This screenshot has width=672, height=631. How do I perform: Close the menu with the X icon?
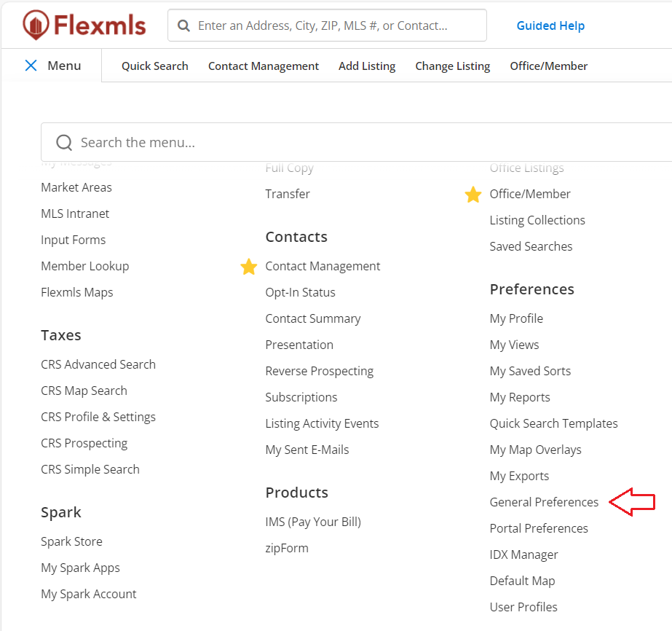31,66
